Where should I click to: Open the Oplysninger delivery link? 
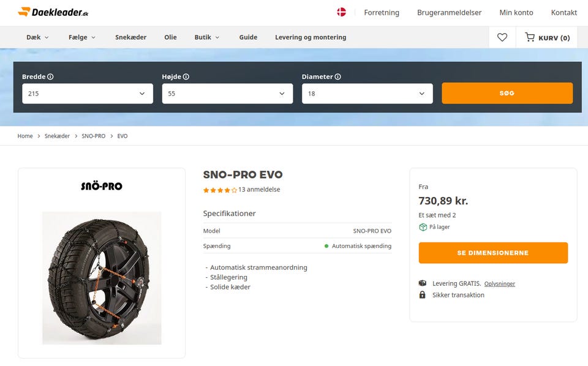(500, 284)
